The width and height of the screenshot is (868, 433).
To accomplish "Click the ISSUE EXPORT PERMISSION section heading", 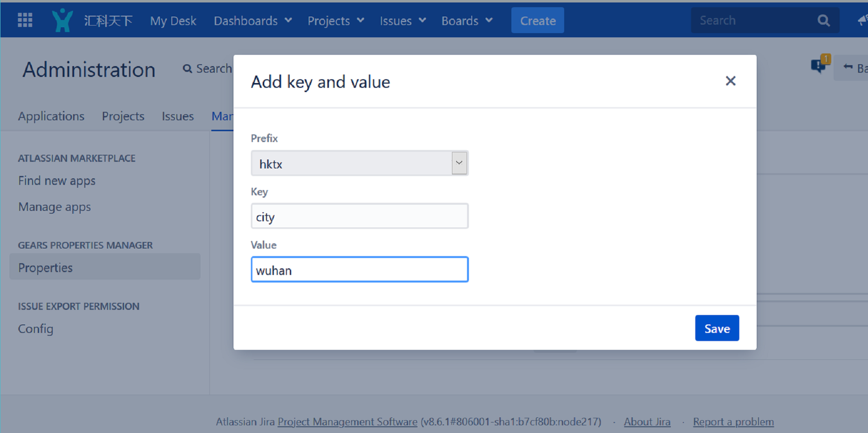I will pyautogui.click(x=78, y=306).
